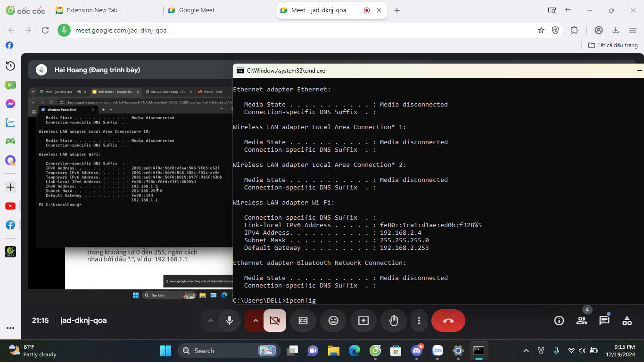The height and width of the screenshot is (362, 644).
Task: Open the Meet activities panel
Action: click(x=627, y=321)
